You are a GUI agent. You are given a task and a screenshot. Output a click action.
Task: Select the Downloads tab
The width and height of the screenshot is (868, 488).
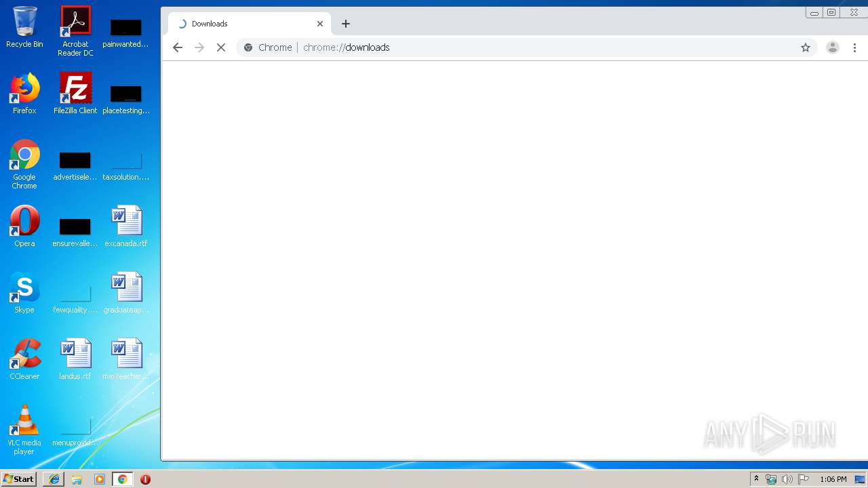click(x=249, y=24)
